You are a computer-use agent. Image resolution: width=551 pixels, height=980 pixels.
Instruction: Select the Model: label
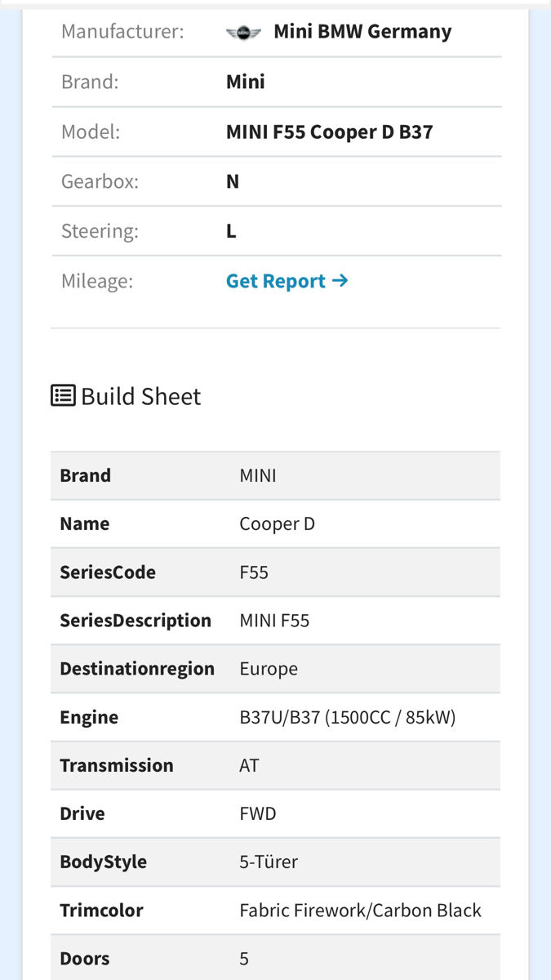pyautogui.click(x=91, y=131)
